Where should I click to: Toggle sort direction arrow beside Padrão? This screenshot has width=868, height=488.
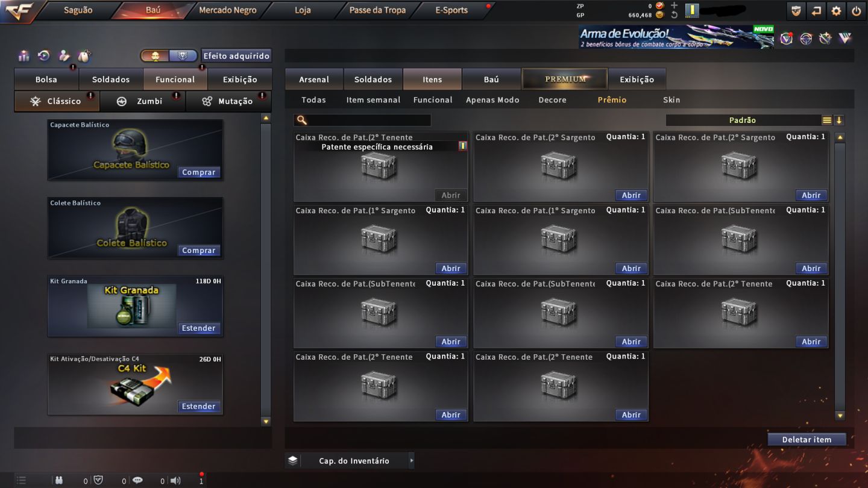pos(838,120)
